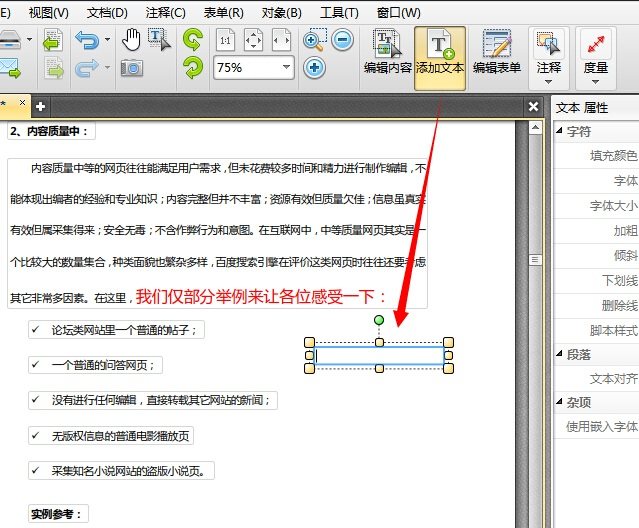This screenshot has width=639, height=528.
Task: Select the text selection tool
Action: [x=159, y=40]
